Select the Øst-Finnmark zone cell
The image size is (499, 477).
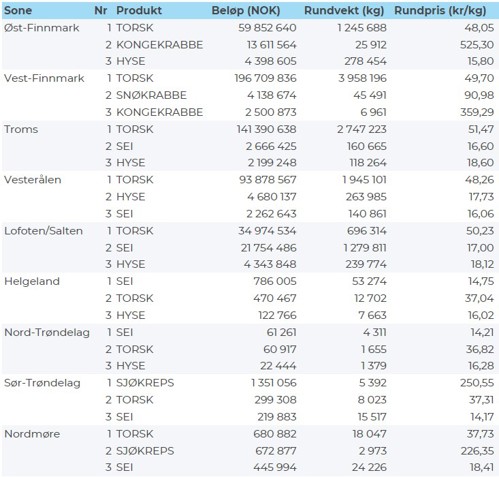coord(42,28)
